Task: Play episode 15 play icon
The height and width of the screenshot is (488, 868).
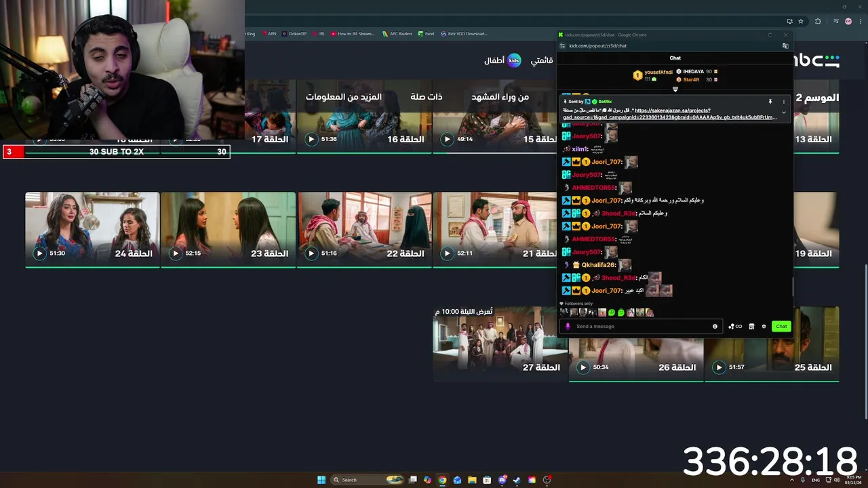Action: pos(447,139)
